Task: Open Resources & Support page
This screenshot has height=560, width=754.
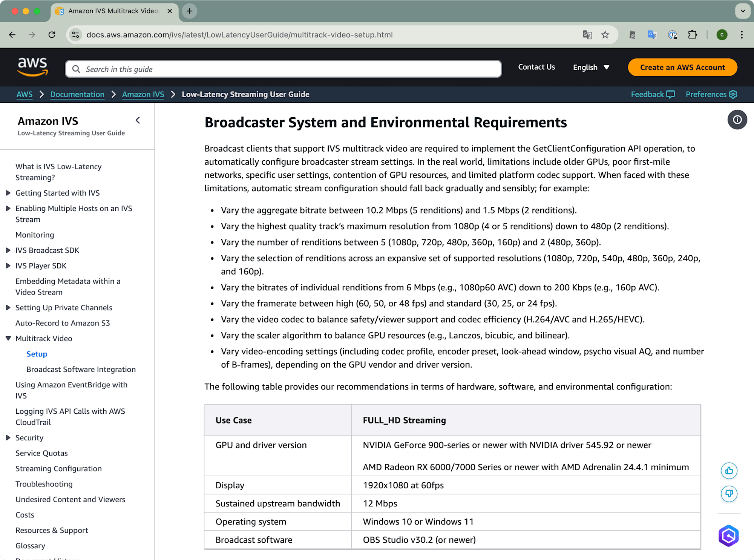Action: [52, 531]
